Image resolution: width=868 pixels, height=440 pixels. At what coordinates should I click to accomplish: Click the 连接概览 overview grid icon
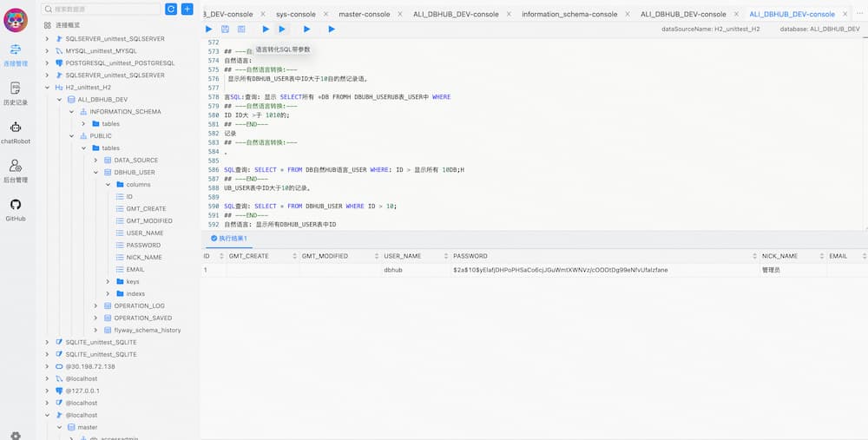click(47, 25)
